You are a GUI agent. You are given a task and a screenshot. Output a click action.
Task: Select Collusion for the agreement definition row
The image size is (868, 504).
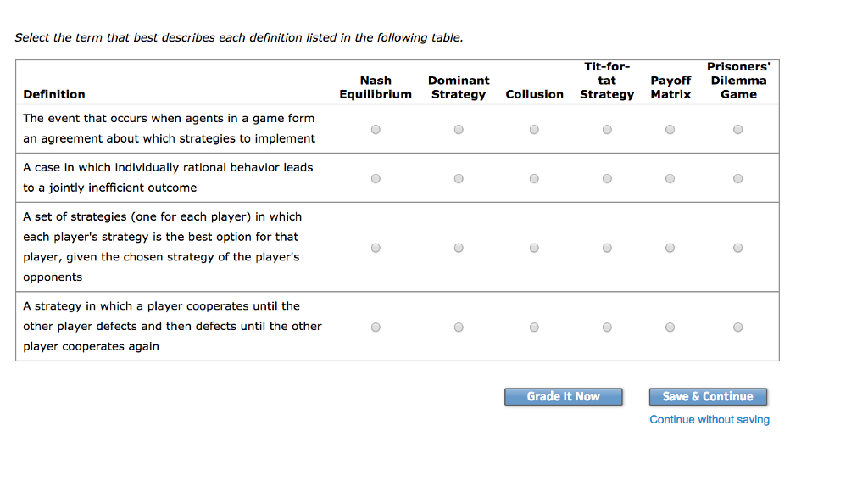coord(534,130)
